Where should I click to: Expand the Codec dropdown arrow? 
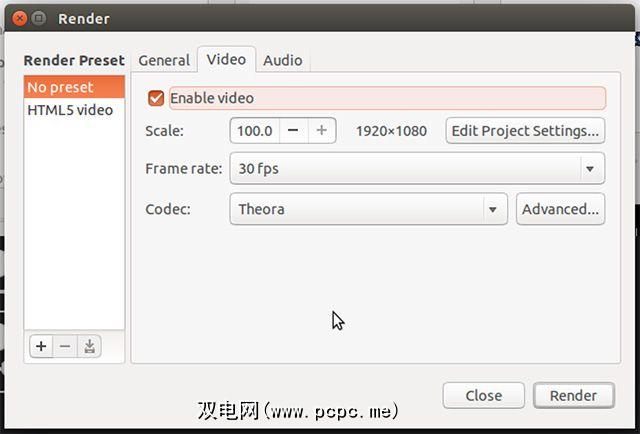493,209
